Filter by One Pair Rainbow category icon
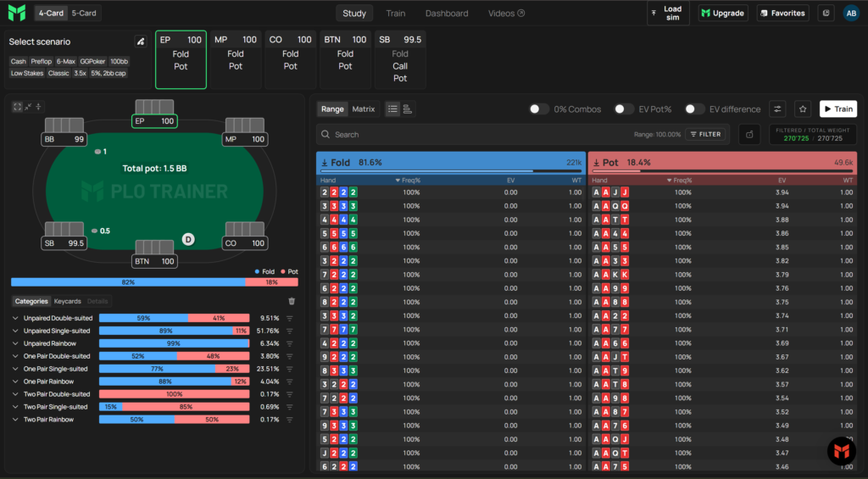868x479 pixels. coord(290,382)
